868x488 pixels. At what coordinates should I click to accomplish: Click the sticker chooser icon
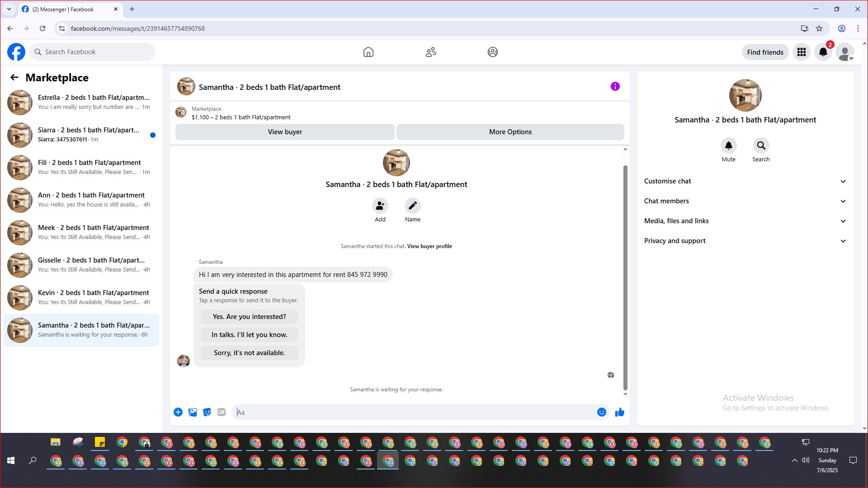207,412
